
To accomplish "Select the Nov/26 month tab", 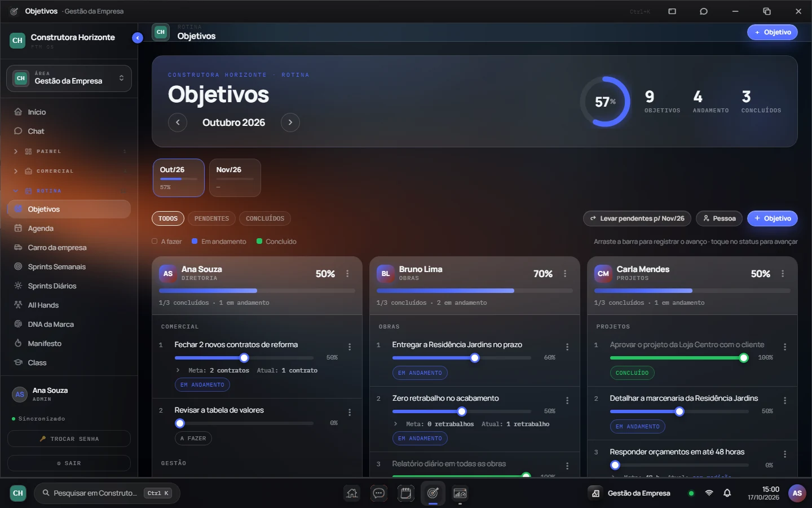I will (235, 178).
